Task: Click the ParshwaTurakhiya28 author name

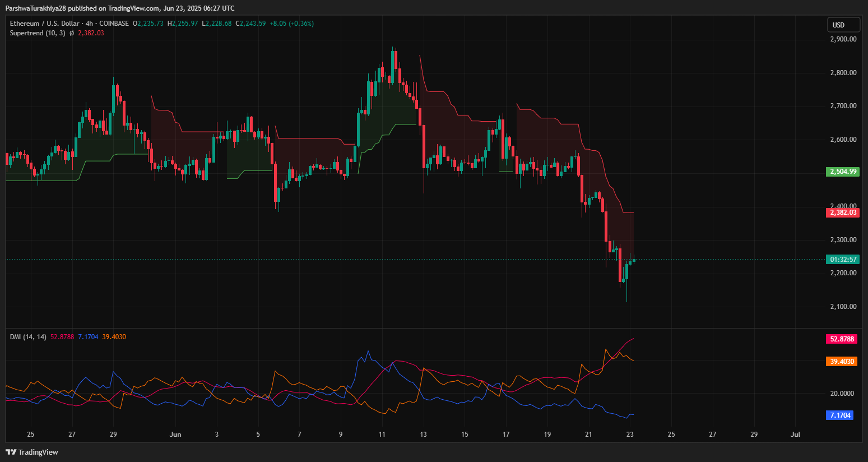Action: click(x=36, y=8)
